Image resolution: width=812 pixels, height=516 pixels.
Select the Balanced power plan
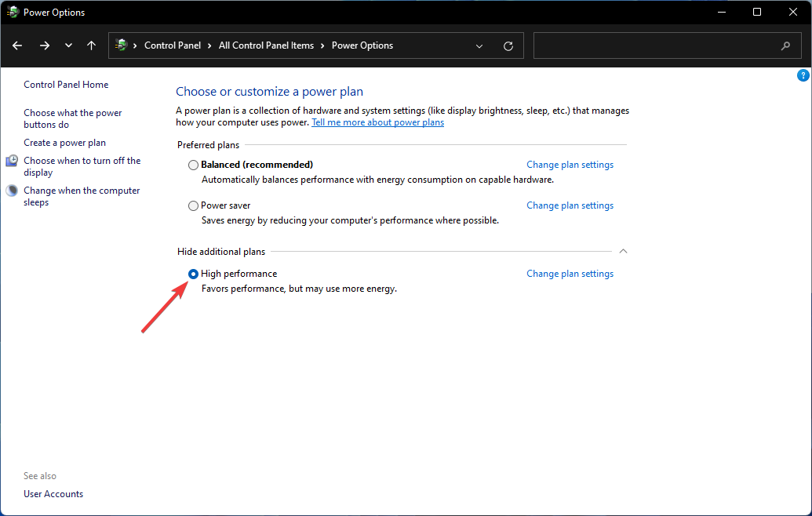pyautogui.click(x=193, y=165)
